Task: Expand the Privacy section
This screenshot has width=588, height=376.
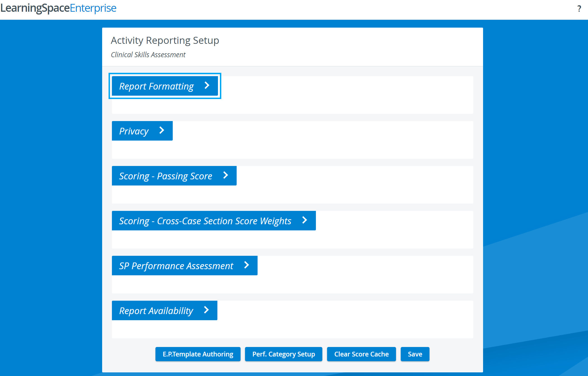Action: [142, 131]
